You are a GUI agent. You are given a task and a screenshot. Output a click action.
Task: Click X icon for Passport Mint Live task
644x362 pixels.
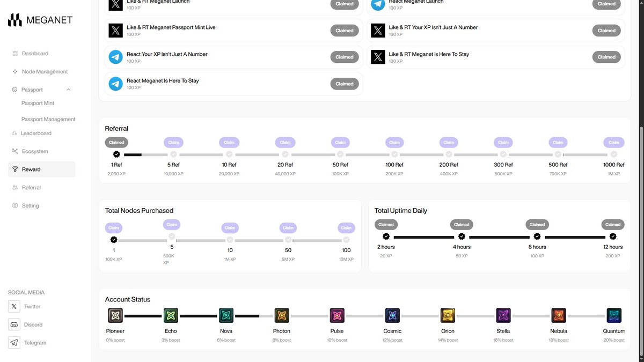[x=116, y=30]
